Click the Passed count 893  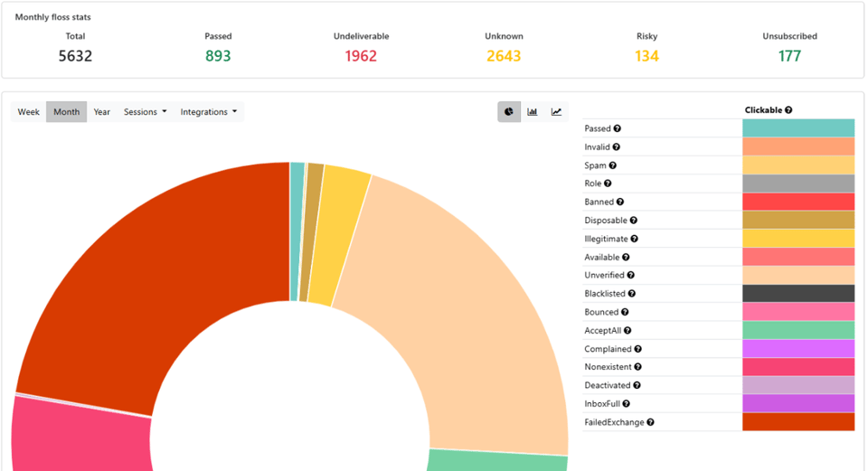tap(218, 56)
